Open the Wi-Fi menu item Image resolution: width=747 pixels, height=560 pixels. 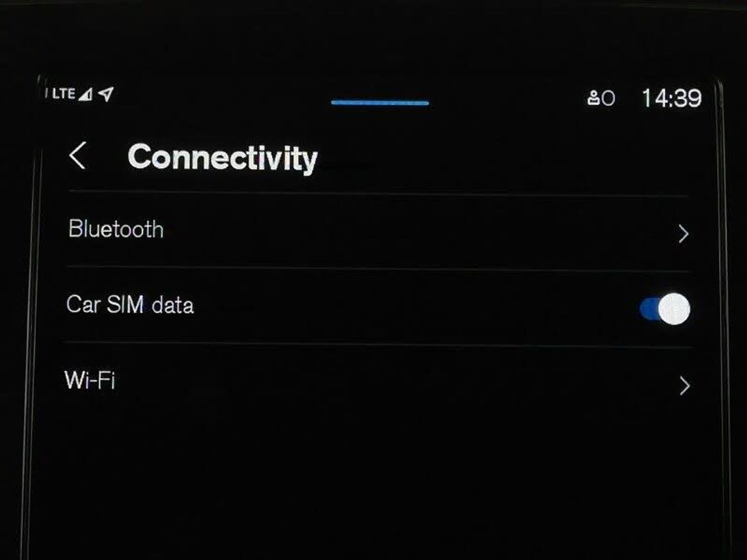pos(90,380)
